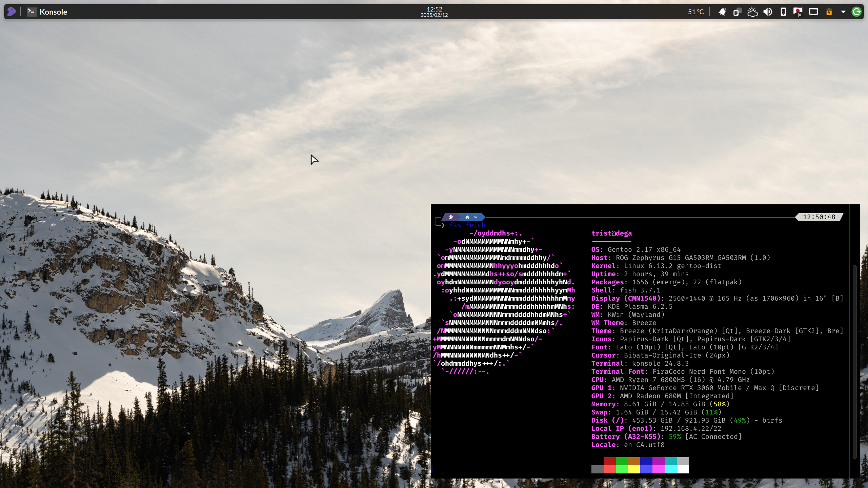Click the Terminal: konsole 24.8.3 line
This screenshot has width=868, height=488.
click(x=640, y=364)
